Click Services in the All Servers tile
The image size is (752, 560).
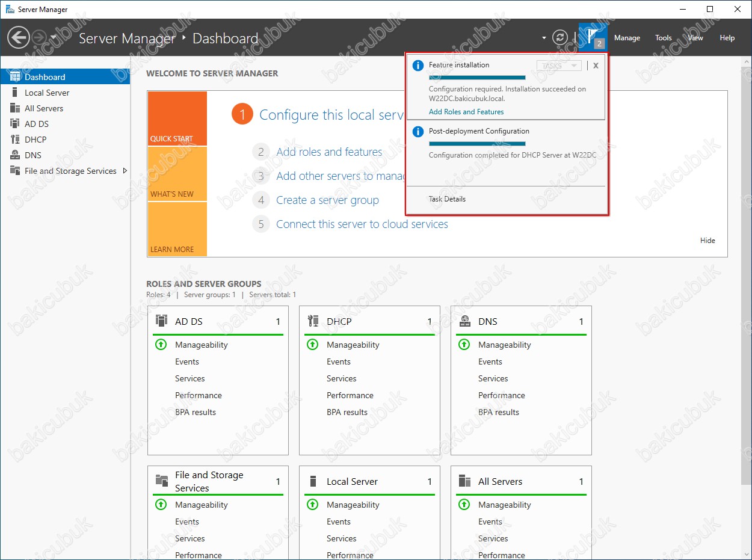[493, 538]
